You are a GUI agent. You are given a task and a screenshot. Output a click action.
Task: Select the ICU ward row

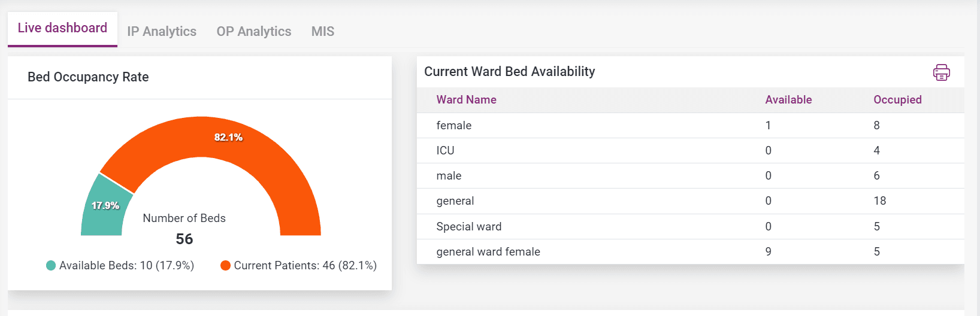446,151
